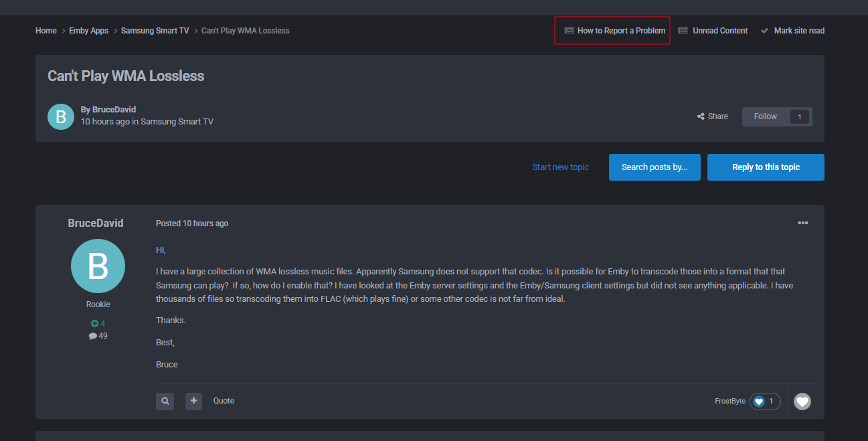Expand the Search posts by... dropdown
Image resolution: width=868 pixels, height=441 pixels.
click(655, 167)
